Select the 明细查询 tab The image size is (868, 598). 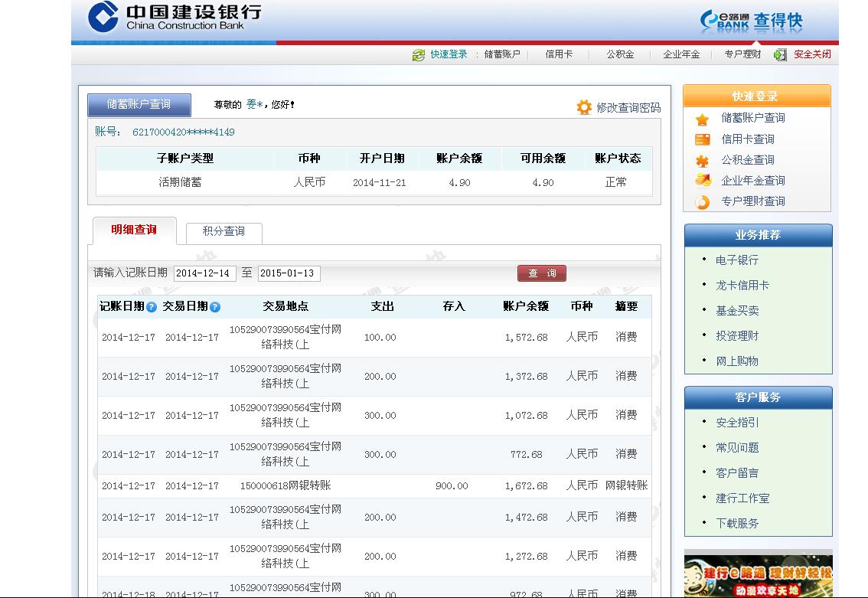coord(134,230)
